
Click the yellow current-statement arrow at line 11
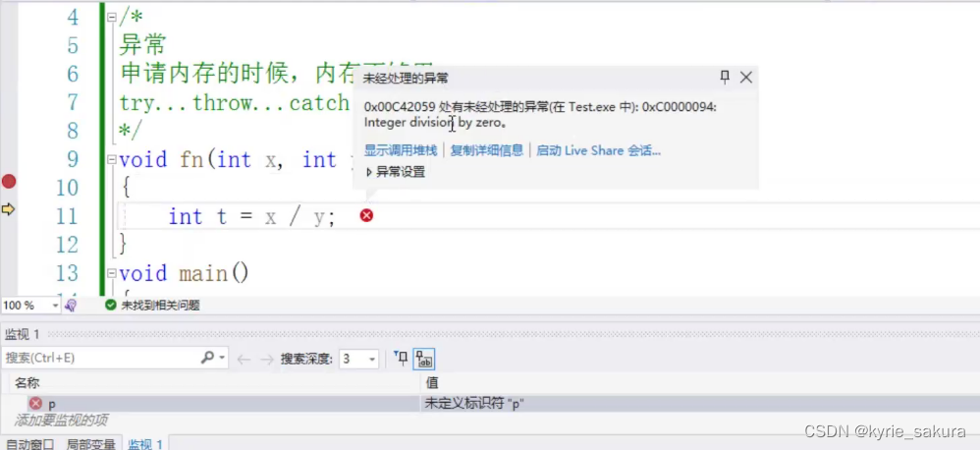[8, 209]
